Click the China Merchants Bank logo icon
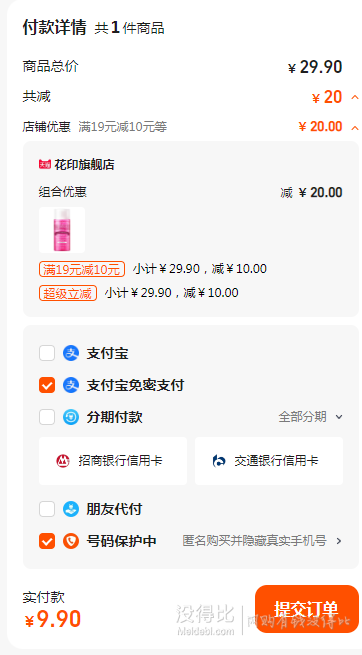 click(63, 461)
